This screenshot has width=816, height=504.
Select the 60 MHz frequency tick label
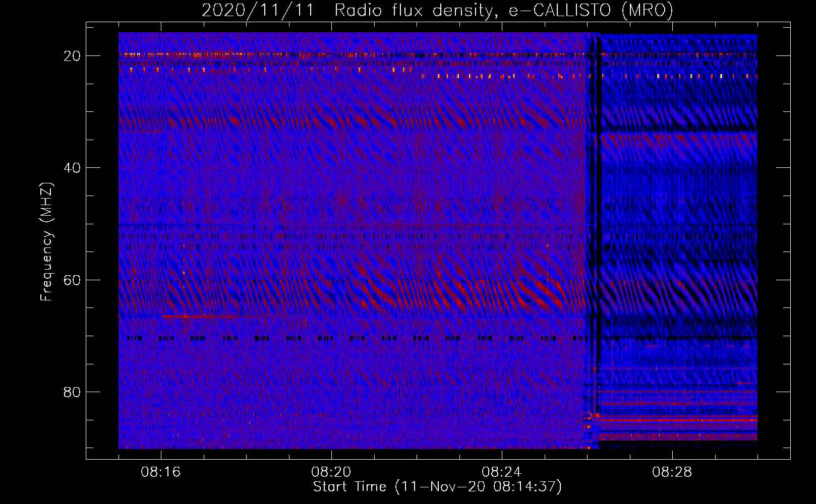[73, 280]
